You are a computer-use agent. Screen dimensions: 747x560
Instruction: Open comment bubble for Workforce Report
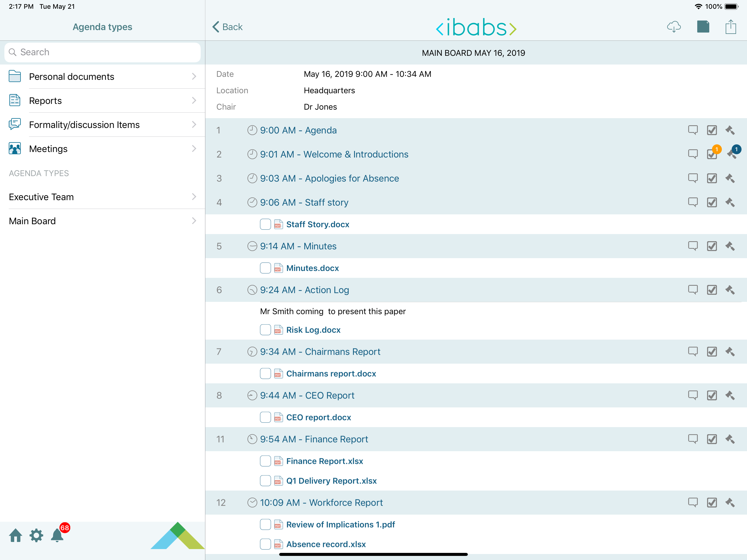(x=693, y=502)
